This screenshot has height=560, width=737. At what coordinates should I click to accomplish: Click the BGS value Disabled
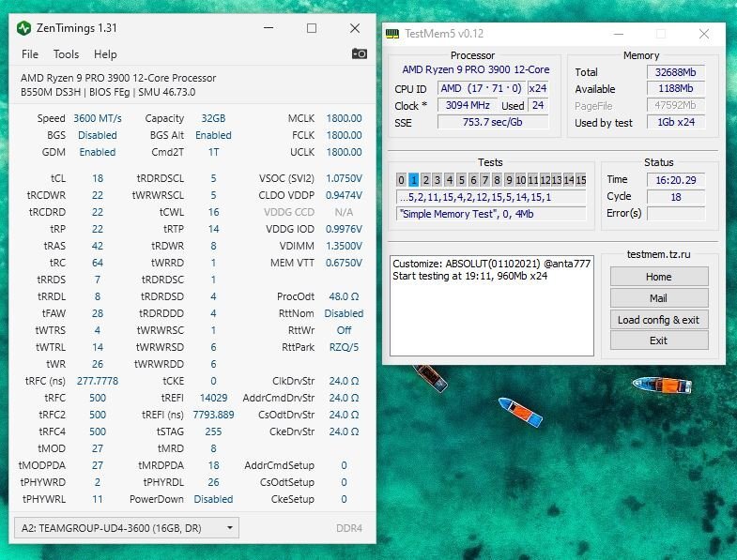click(x=98, y=135)
